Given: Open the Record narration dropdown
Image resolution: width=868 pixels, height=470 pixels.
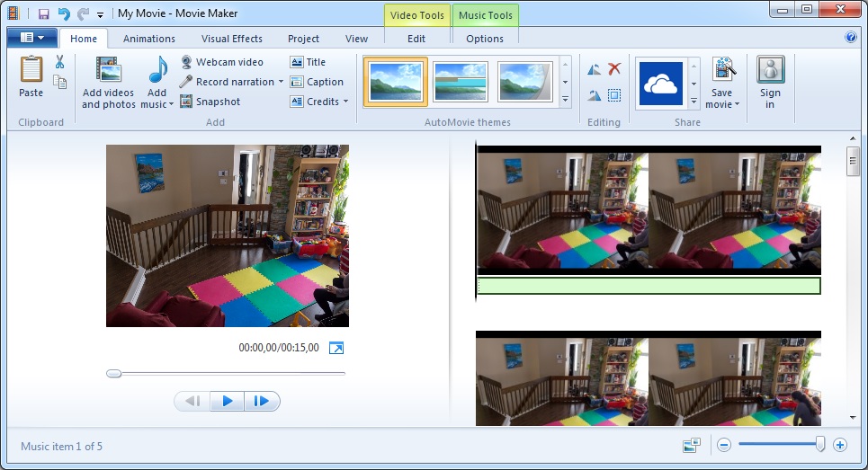Looking at the screenshot, I should (281, 82).
